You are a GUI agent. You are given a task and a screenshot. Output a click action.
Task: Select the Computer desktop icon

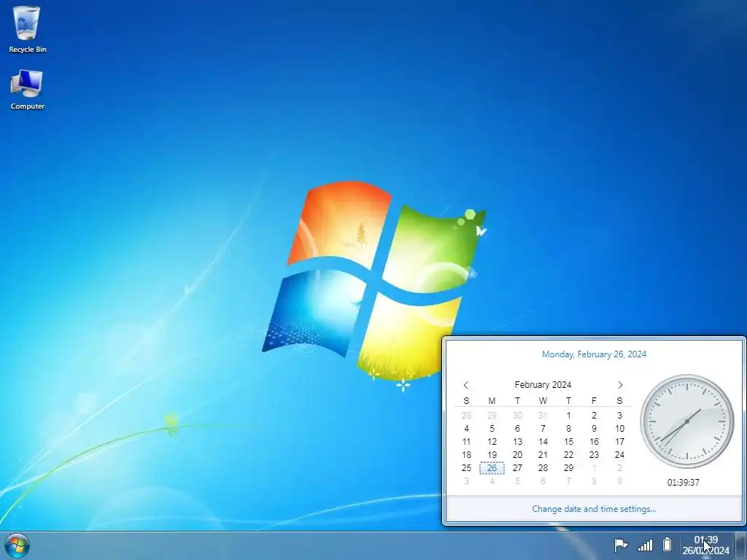[27, 90]
